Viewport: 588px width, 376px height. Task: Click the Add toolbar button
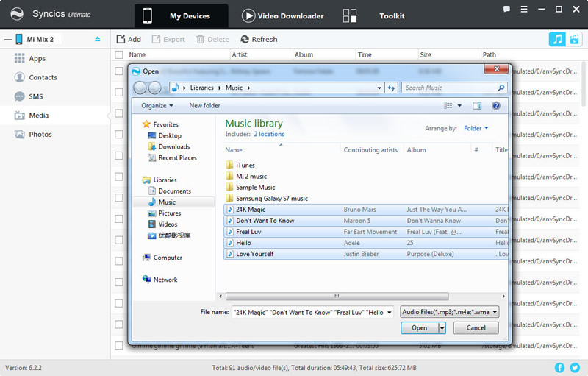pyautogui.click(x=129, y=40)
